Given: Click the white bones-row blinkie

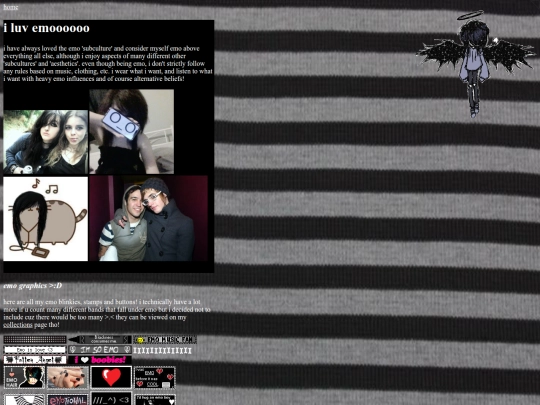Looking at the screenshot, I should tap(163, 351).
